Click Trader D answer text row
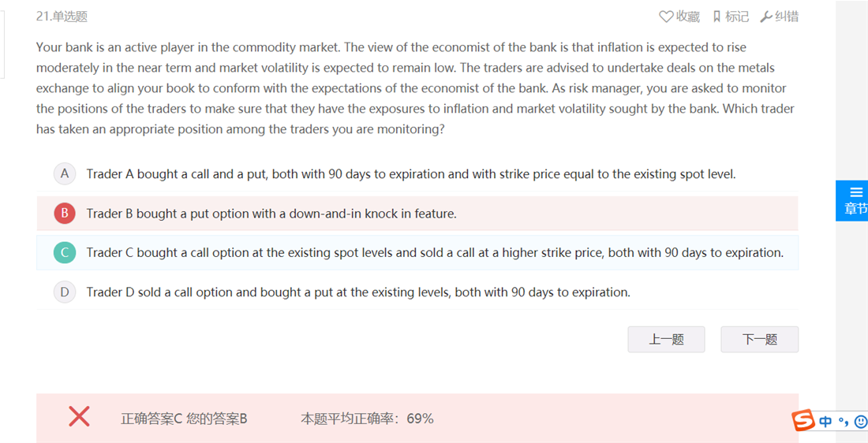This screenshot has width=868, height=443. coord(417,292)
